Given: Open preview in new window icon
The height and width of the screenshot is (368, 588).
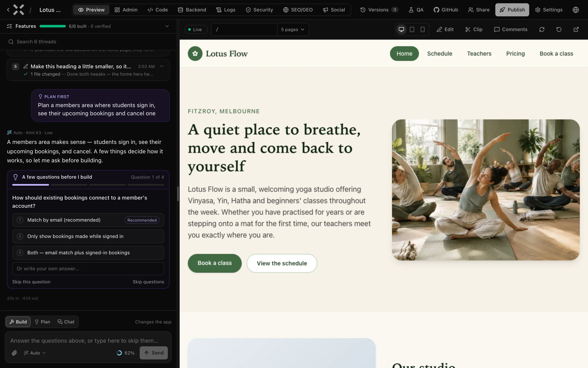Looking at the screenshot, I should tap(576, 29).
